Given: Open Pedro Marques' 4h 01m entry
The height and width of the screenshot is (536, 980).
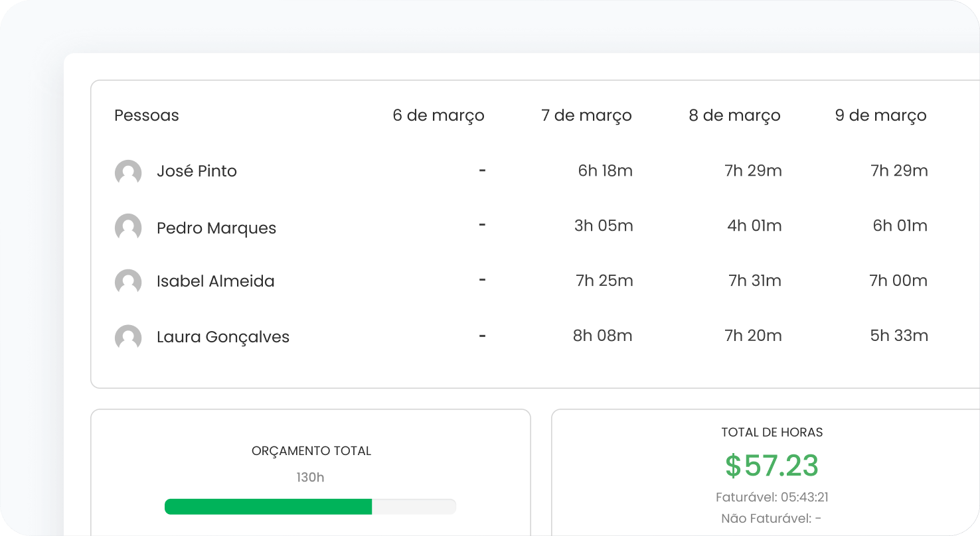Looking at the screenshot, I should [754, 226].
